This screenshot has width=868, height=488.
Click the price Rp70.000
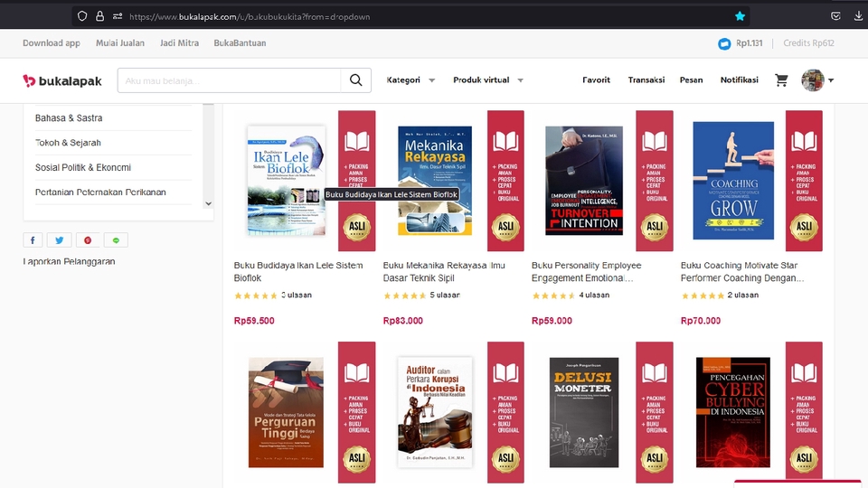[x=701, y=321]
